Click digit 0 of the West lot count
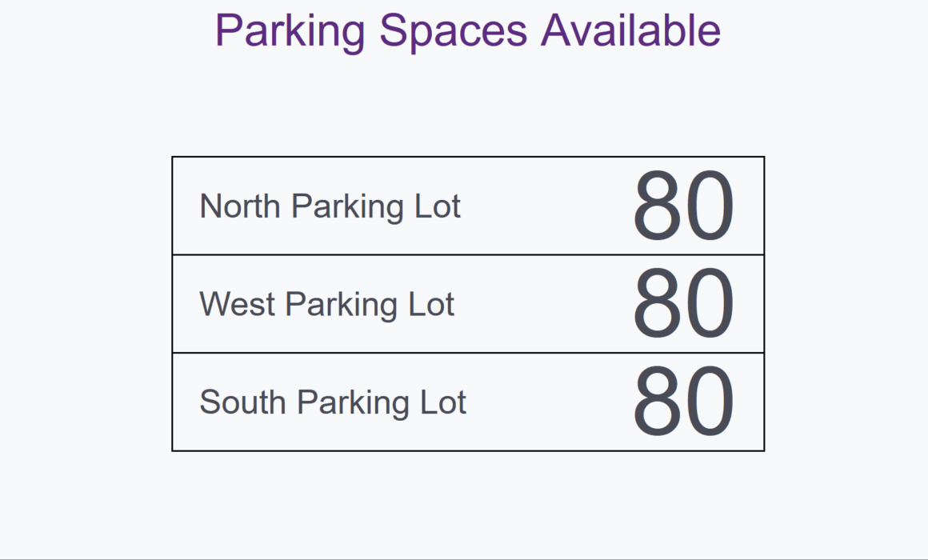 [709, 304]
